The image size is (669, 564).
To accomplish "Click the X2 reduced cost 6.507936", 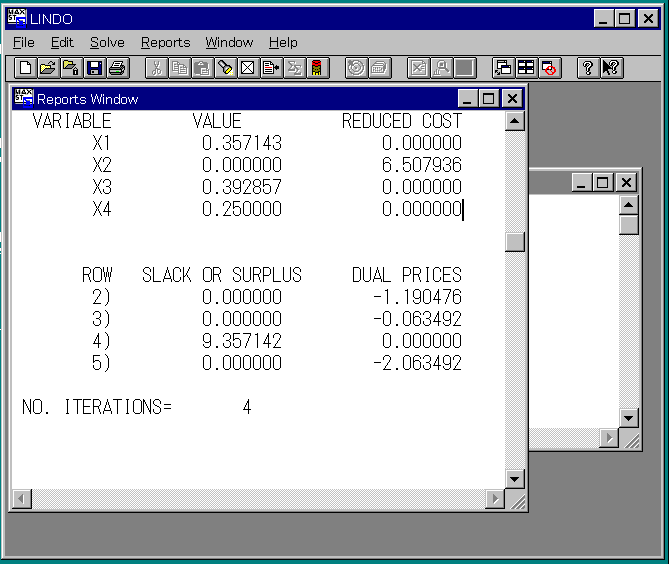I will [422, 165].
